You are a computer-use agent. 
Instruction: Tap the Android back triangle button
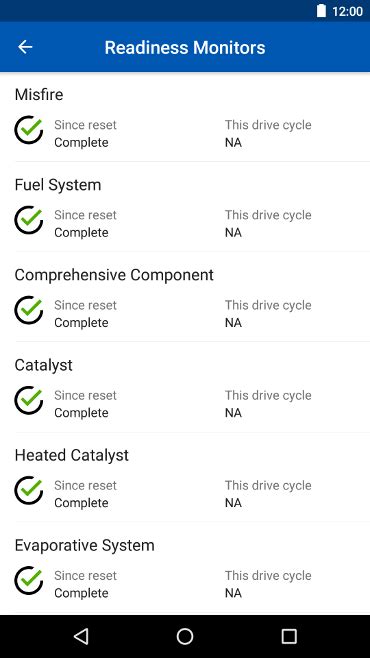coord(81,636)
